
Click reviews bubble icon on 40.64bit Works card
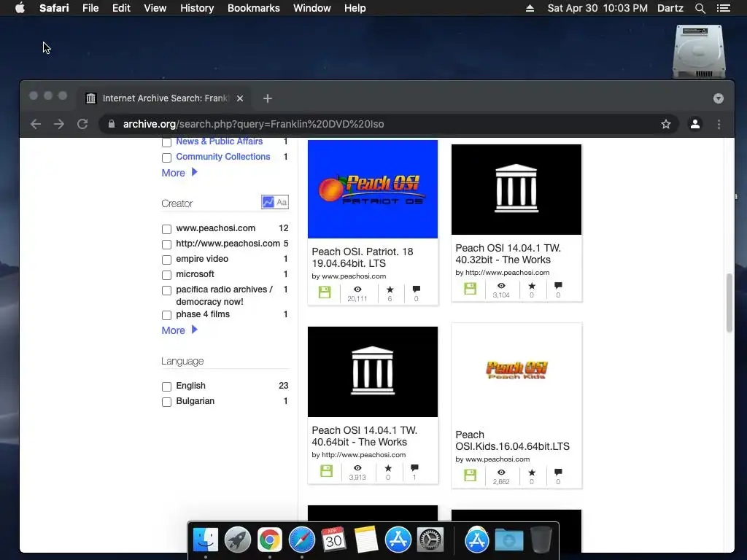414,467
